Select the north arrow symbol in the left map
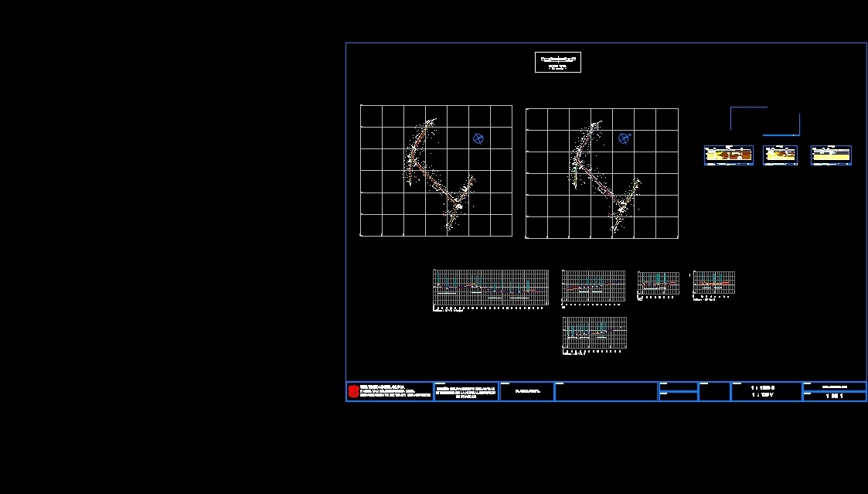Image resolution: width=868 pixels, height=494 pixels. (x=478, y=138)
